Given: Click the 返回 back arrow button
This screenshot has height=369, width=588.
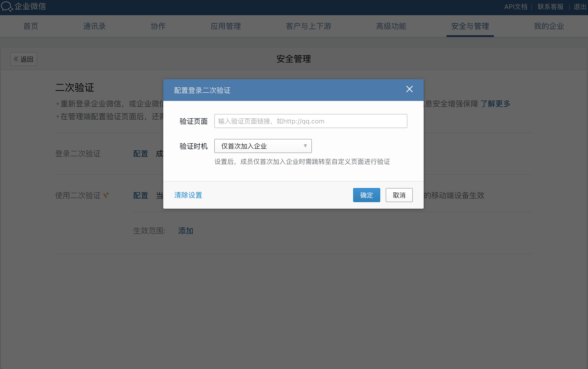Looking at the screenshot, I should pos(24,59).
